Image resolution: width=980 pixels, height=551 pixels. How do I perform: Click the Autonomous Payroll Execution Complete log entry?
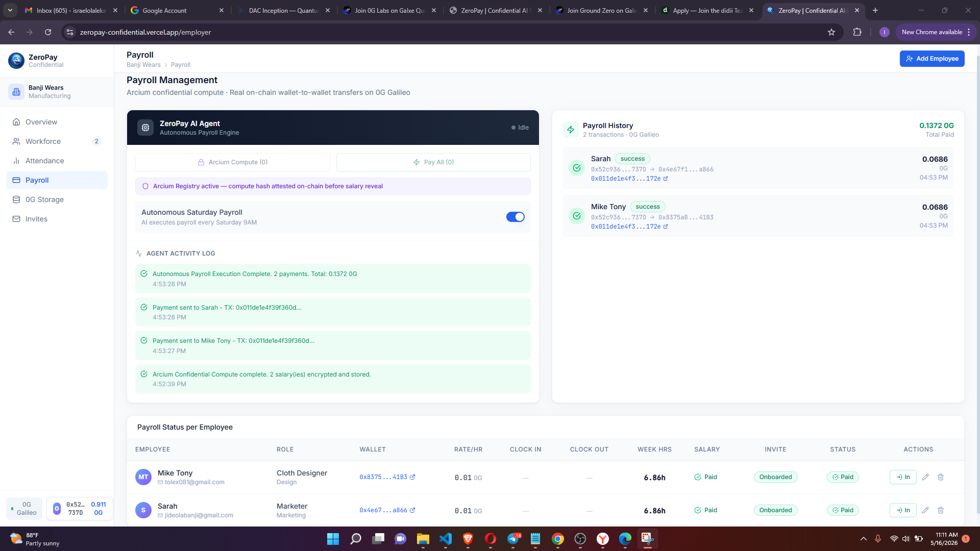333,279
